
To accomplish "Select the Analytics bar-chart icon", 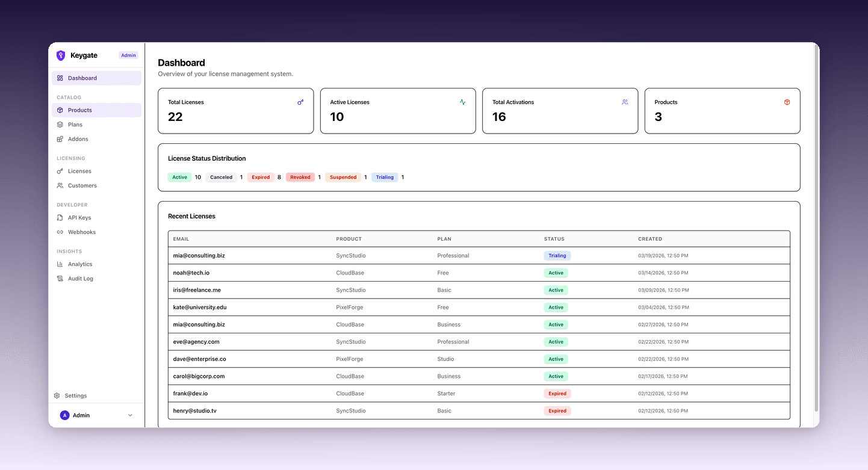I will 60,264.
